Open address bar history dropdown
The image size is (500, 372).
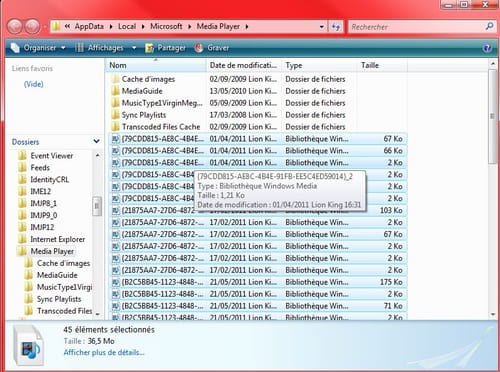pyautogui.click(x=321, y=27)
